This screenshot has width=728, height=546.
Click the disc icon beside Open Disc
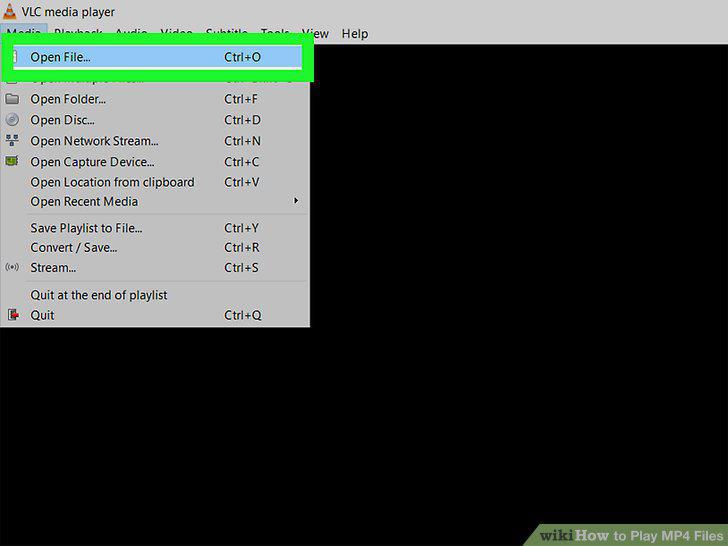click(x=12, y=120)
